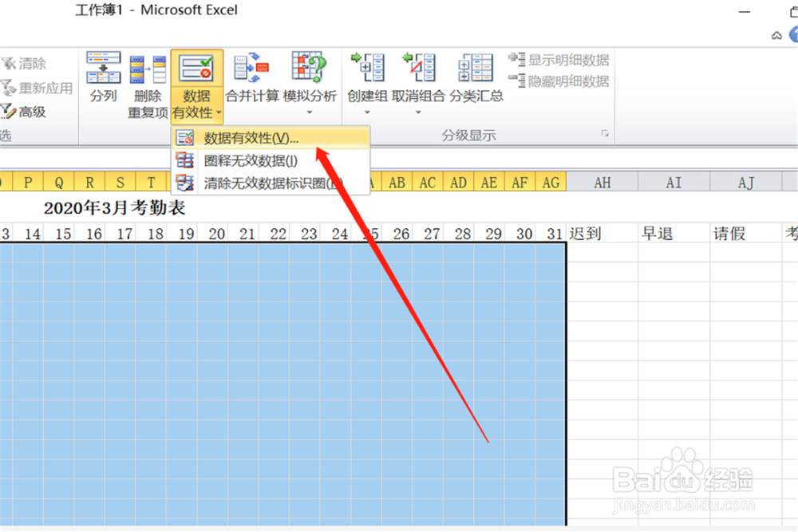Select column AD header

[459, 182]
